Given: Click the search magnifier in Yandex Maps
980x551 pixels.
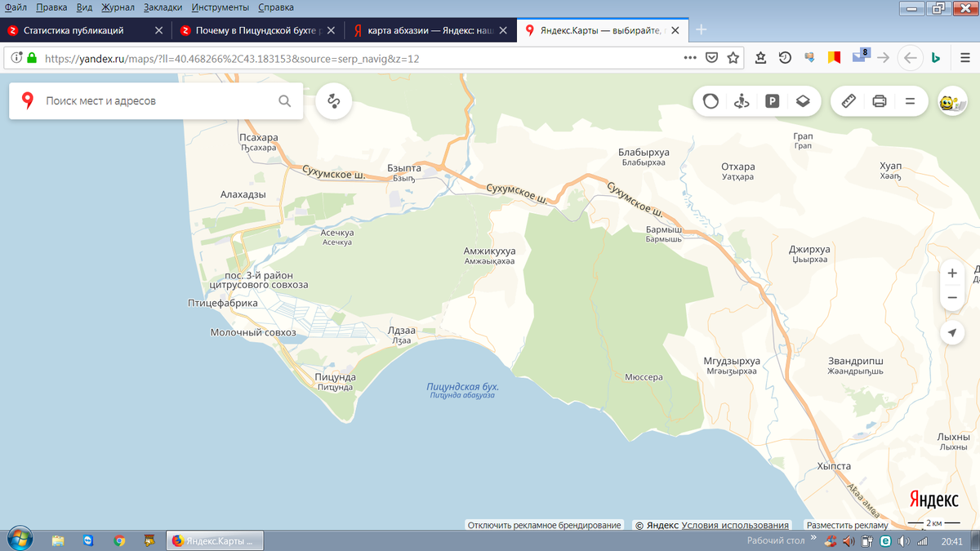Looking at the screenshot, I should [x=284, y=101].
